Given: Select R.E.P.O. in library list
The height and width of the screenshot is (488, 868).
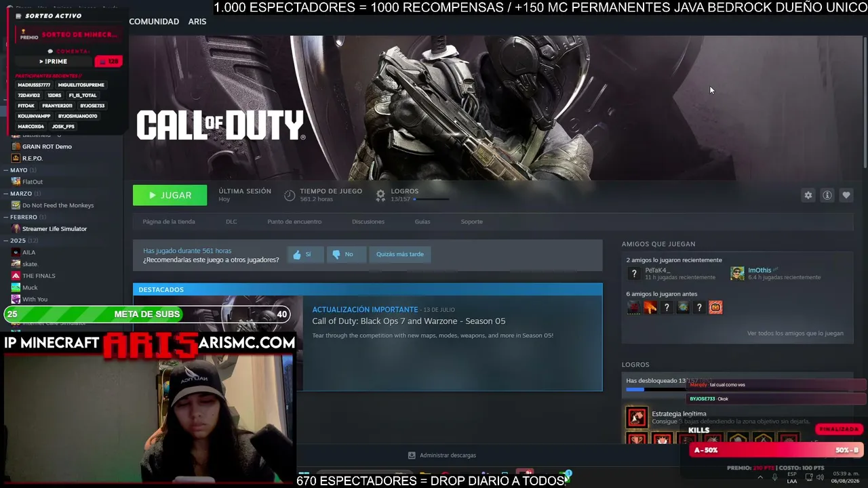Looking at the screenshot, I should point(33,158).
